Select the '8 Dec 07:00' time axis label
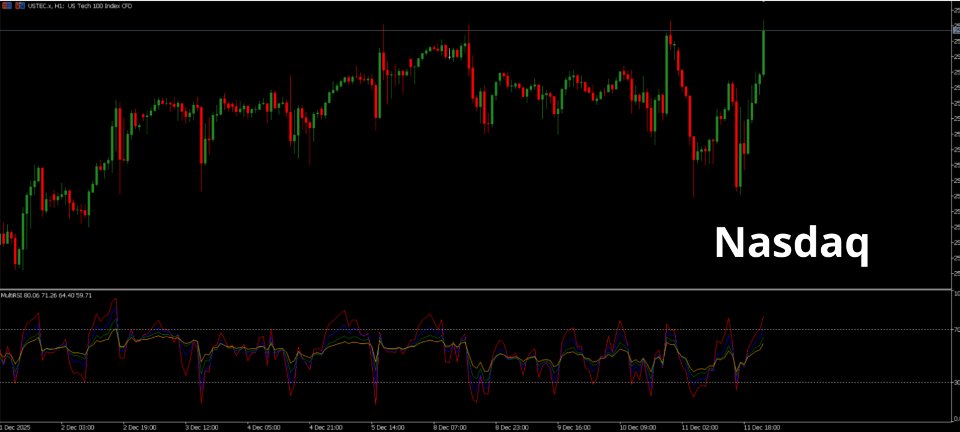Image resolution: width=960 pixels, height=432 pixels. pyautogui.click(x=449, y=426)
